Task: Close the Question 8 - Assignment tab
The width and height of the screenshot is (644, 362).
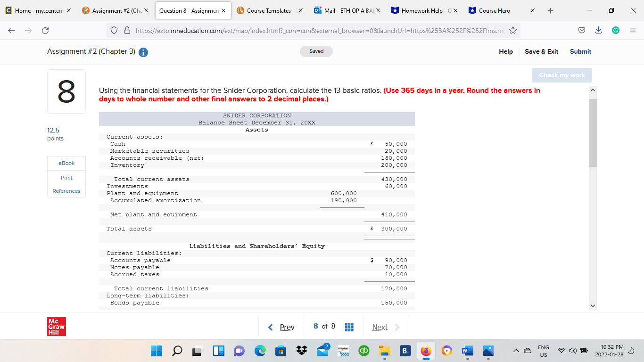Action: [x=223, y=10]
